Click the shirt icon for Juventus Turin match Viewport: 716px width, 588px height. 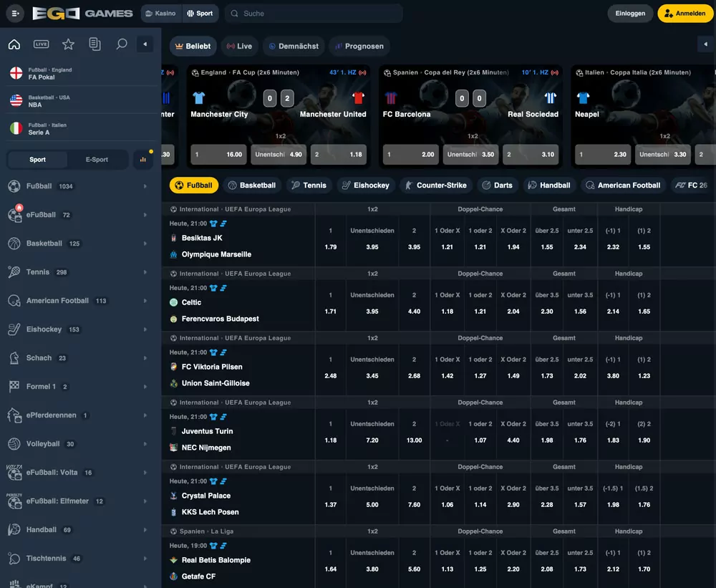(213, 417)
